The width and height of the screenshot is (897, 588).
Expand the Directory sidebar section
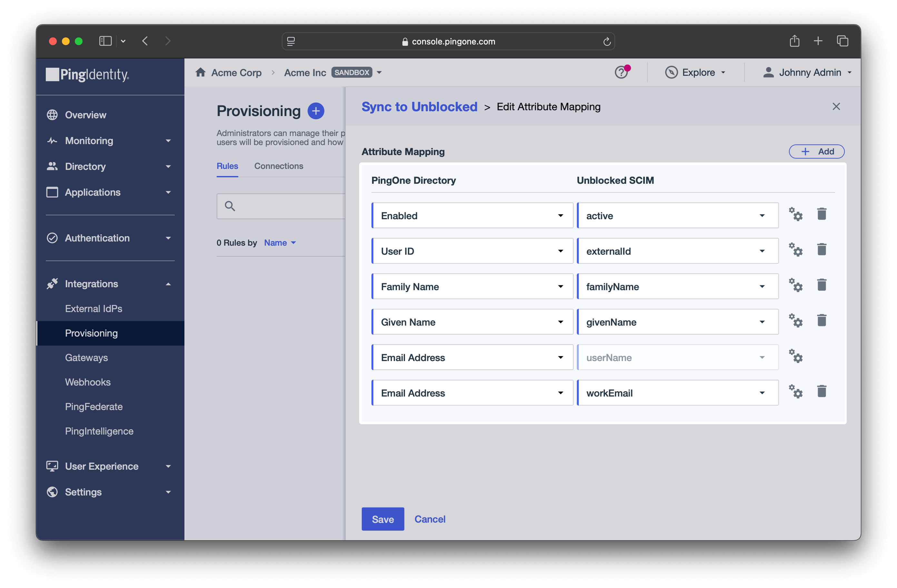tap(110, 166)
